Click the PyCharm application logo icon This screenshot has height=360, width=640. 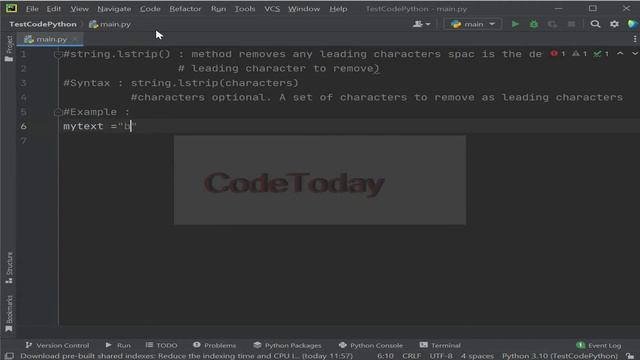[11, 8]
